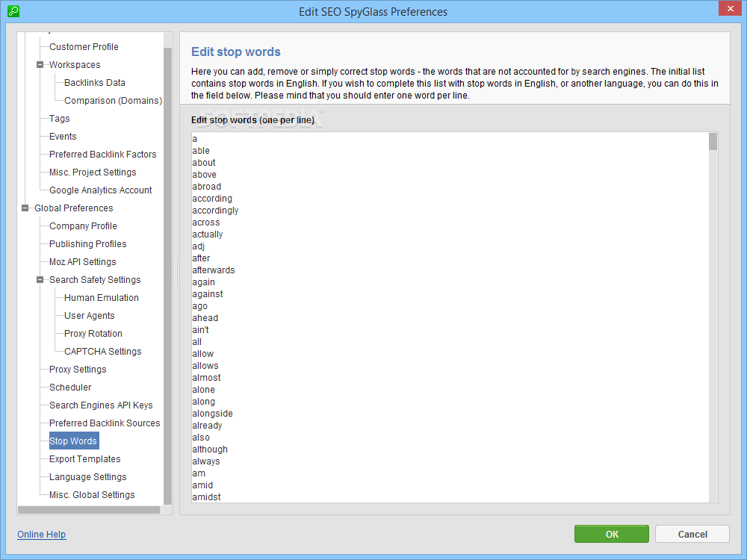747x560 pixels.
Task: Click the stop word 'alongside'
Action: 212,414
